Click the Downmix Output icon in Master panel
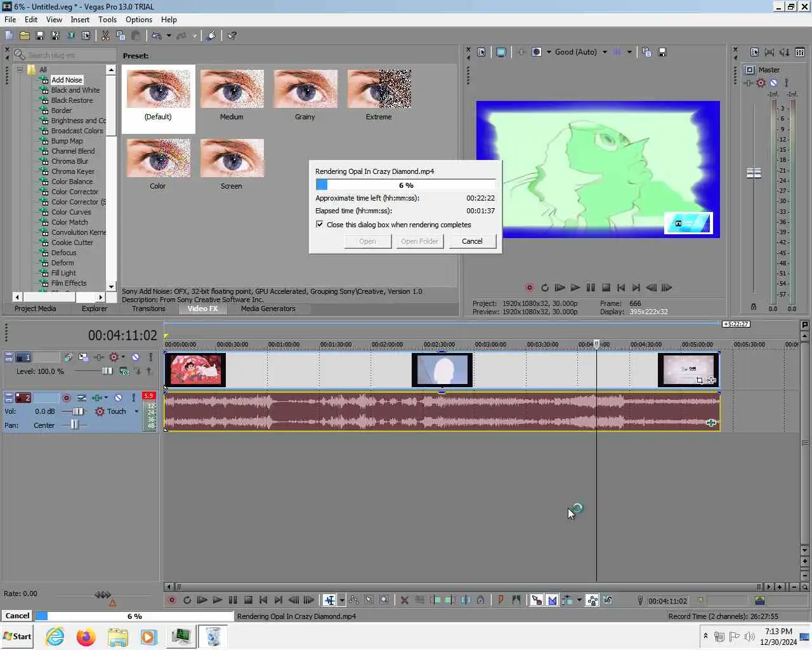The image size is (812, 650). 769,52
